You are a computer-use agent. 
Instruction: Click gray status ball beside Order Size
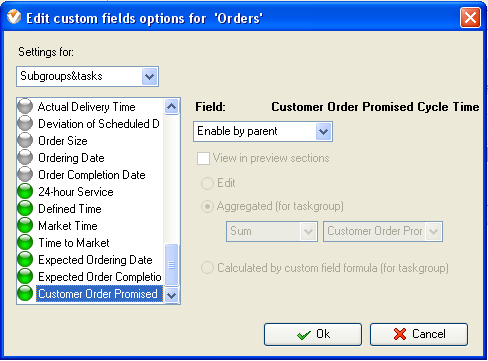pyautogui.click(x=25, y=141)
